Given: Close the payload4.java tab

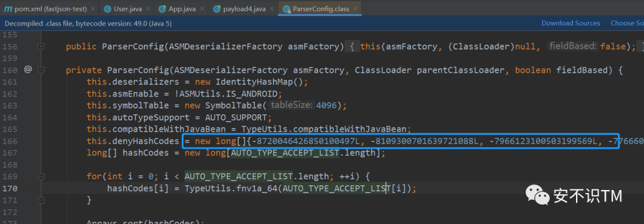Looking at the screenshot, I should point(272,8).
